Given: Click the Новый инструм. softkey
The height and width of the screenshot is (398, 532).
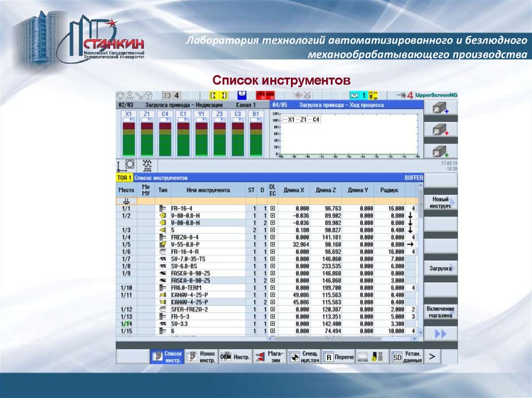Looking at the screenshot, I should (x=441, y=202).
